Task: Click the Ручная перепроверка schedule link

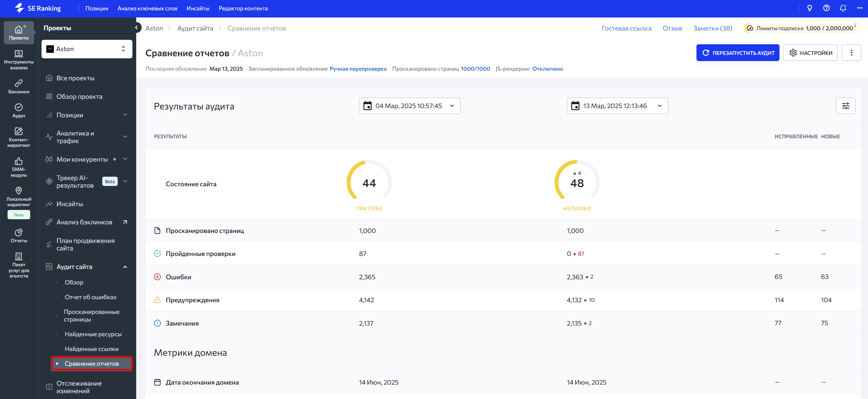Action: pyautogui.click(x=358, y=69)
